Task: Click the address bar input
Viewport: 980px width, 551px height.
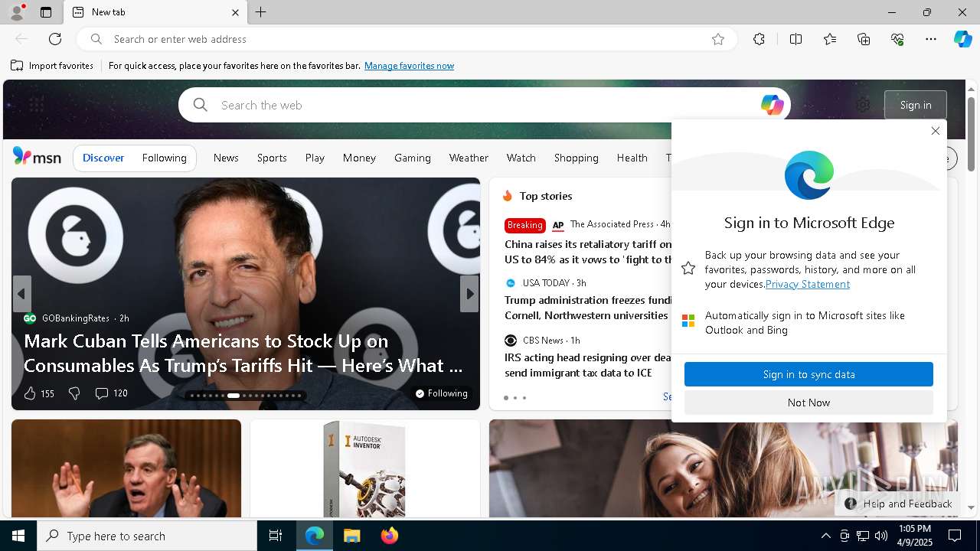Action: coord(406,39)
